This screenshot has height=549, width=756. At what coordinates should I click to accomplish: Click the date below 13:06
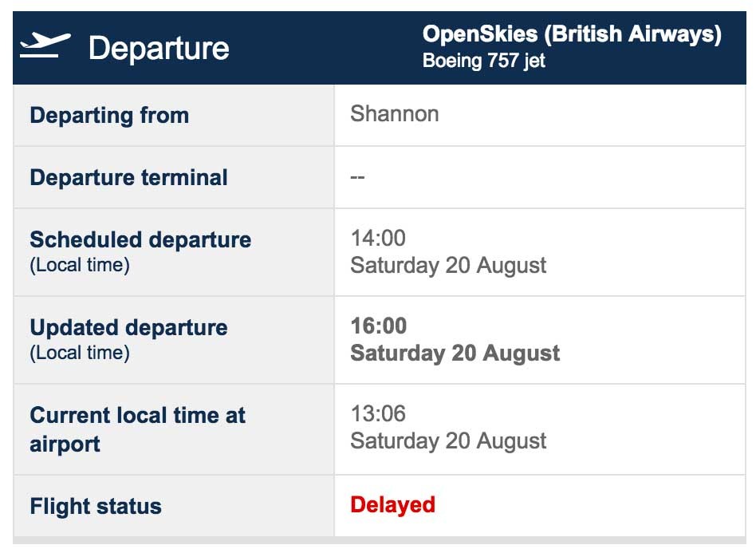448,441
